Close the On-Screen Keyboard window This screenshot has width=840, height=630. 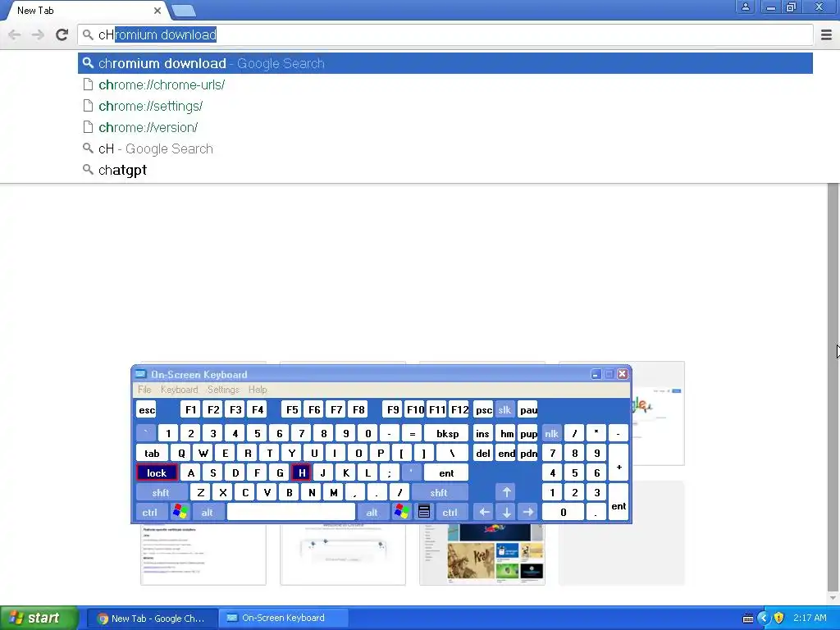tap(623, 374)
